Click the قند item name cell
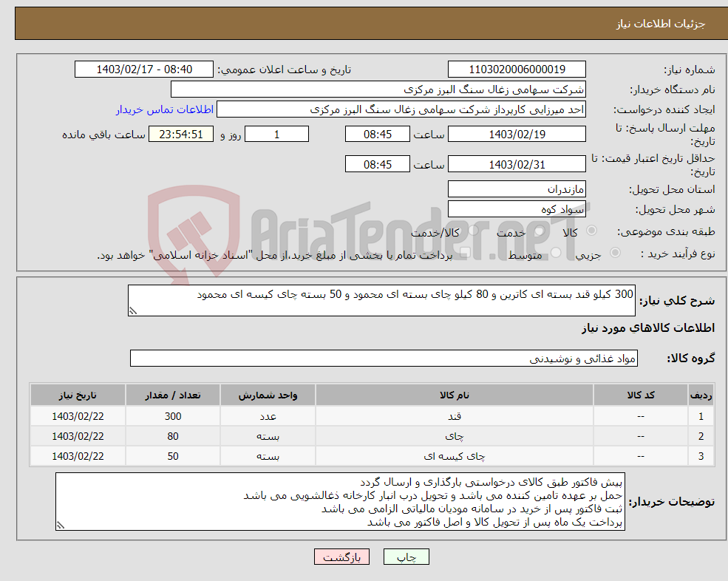Screen dimensions: 728x581 (x=454, y=416)
